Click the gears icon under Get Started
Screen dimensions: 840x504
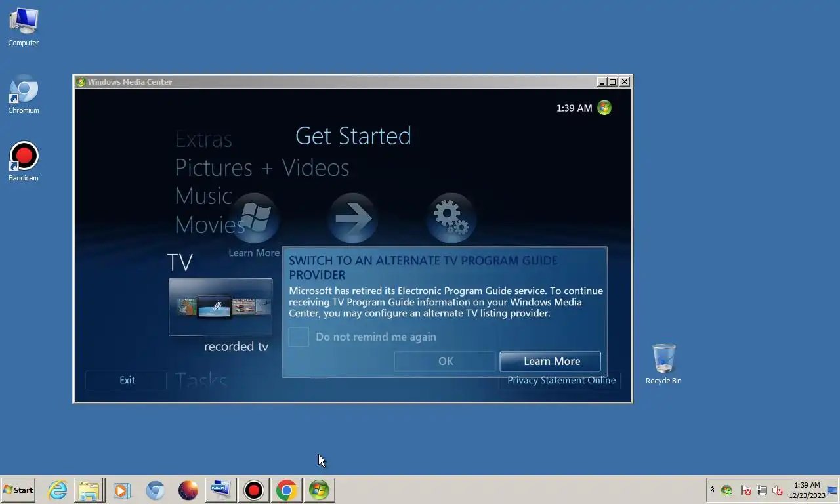click(x=451, y=218)
